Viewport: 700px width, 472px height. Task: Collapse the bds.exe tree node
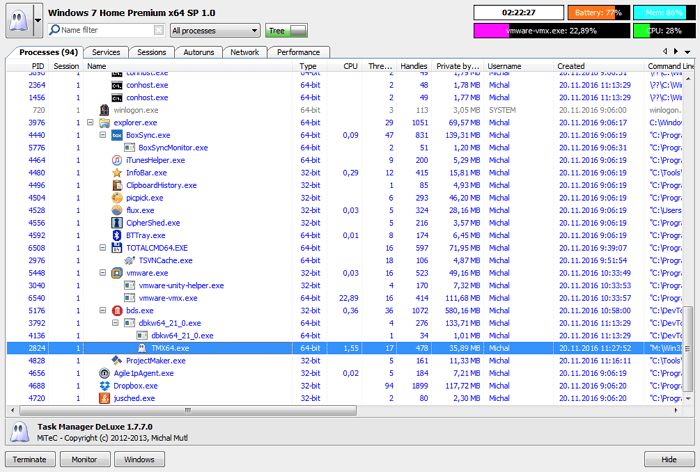click(x=103, y=310)
